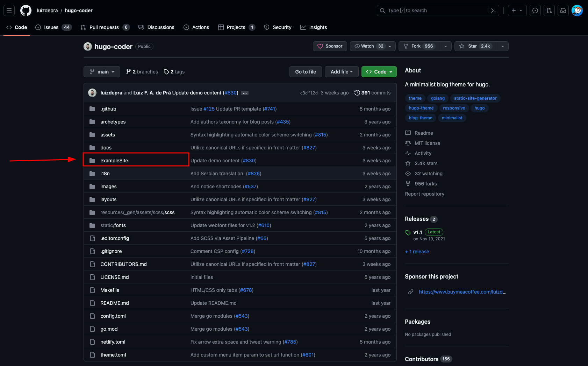Expand the Star lists caret
The image size is (588, 366).
[x=503, y=46]
